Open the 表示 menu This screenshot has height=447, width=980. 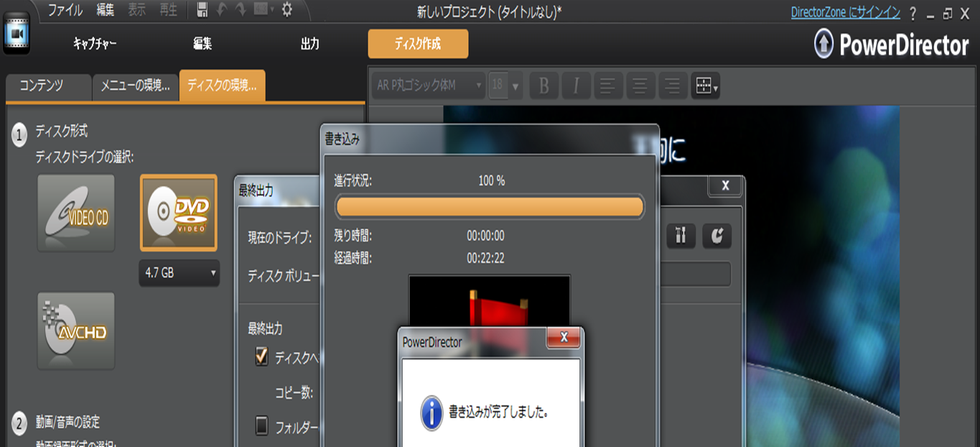[x=136, y=10]
